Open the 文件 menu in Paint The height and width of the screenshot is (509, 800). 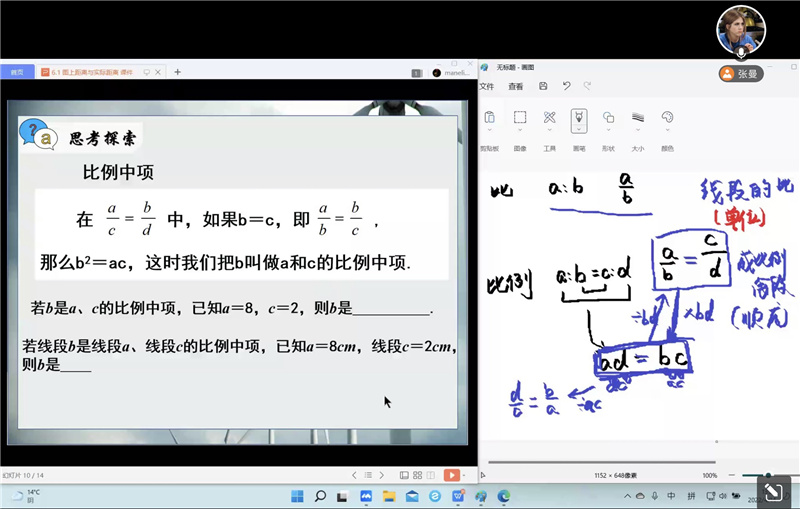coord(487,86)
